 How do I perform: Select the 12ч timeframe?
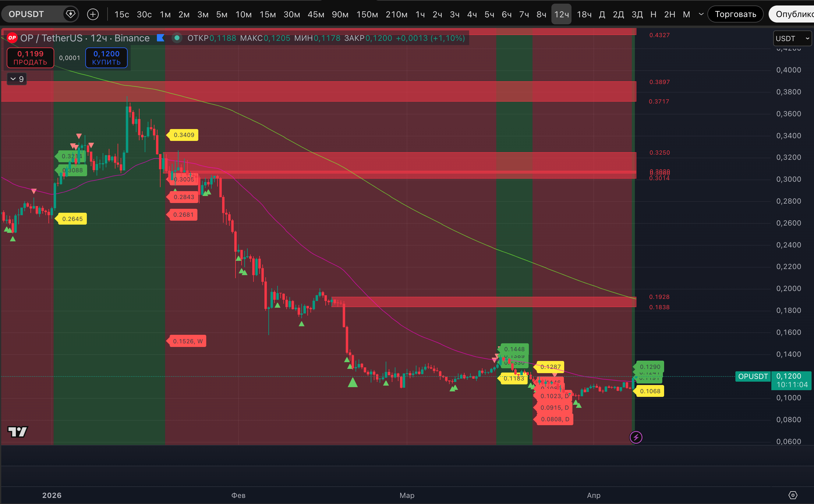click(561, 14)
